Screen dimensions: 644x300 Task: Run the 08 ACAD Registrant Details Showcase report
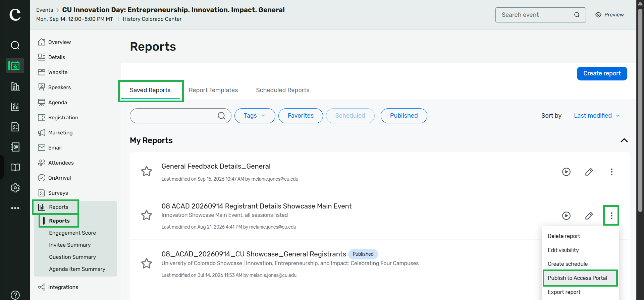tap(566, 216)
